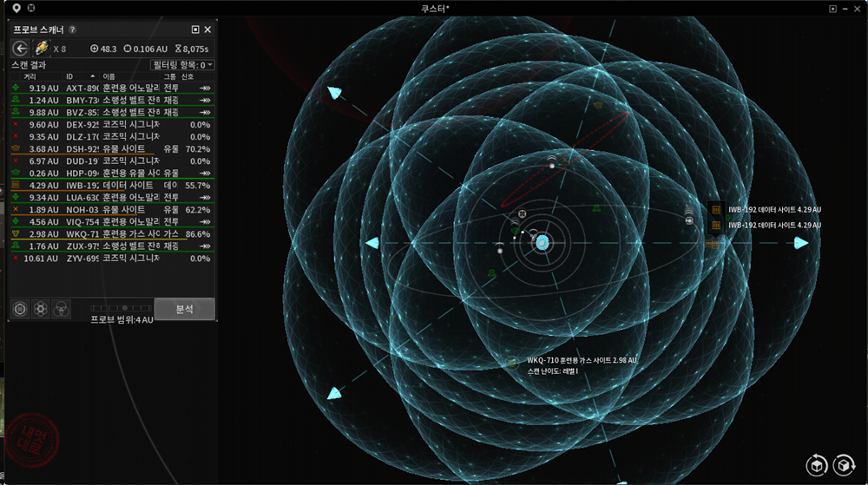
Task: Sort results by 그룹 column header
Action: [x=169, y=77]
